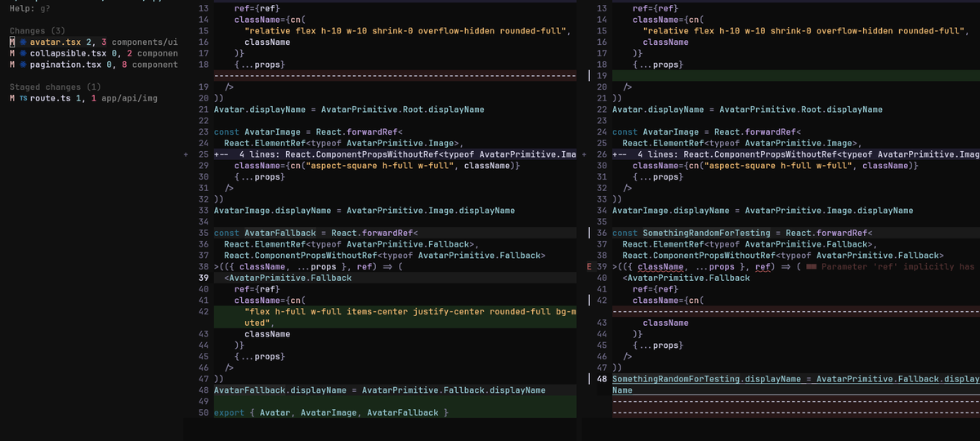The height and width of the screenshot is (441, 980).
Task: Click the TS icon beside route.ts
Action: [x=23, y=98]
